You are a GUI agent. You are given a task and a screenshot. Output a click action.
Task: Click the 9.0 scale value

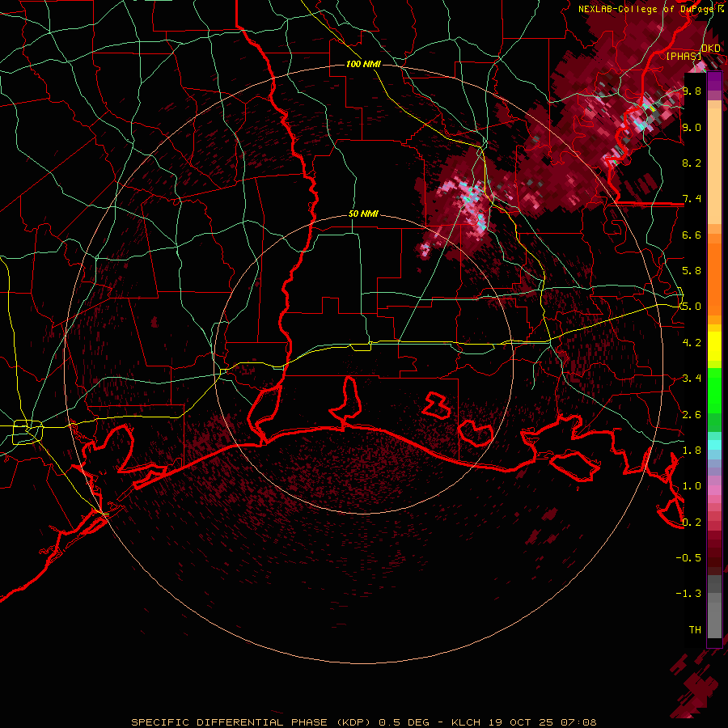coord(692,128)
